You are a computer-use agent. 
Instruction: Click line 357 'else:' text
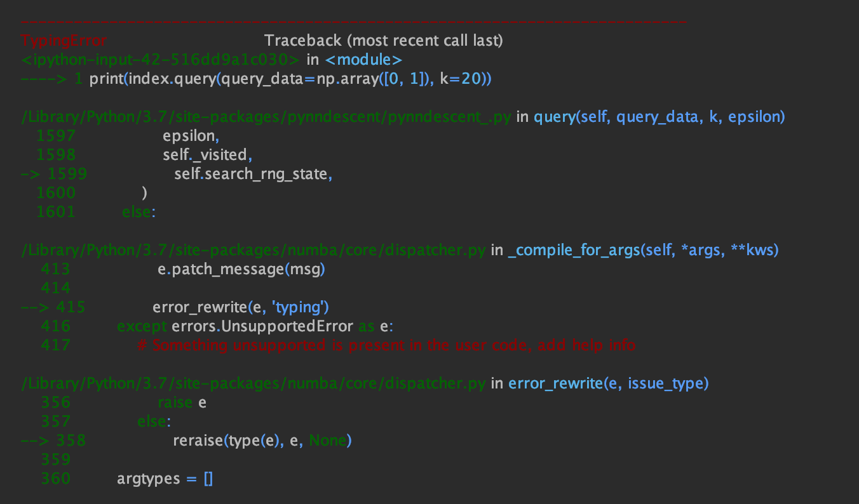(x=154, y=421)
